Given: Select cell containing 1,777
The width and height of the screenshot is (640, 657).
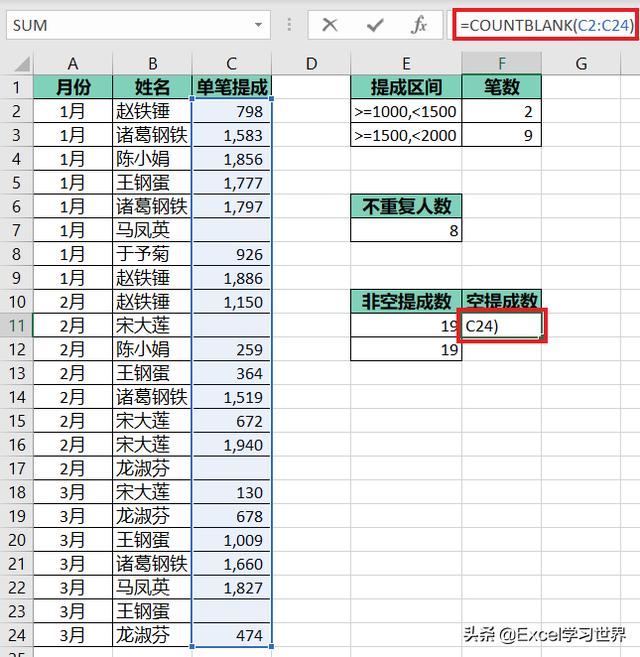Looking at the screenshot, I should tap(232, 183).
